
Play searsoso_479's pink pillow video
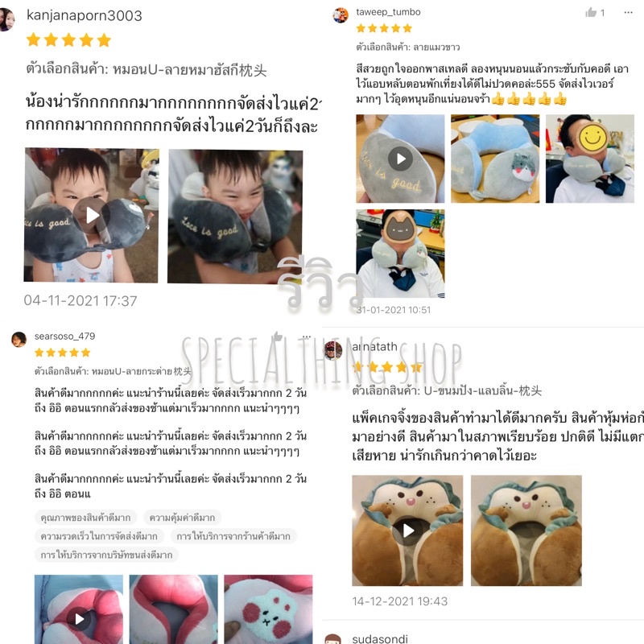click(x=79, y=610)
